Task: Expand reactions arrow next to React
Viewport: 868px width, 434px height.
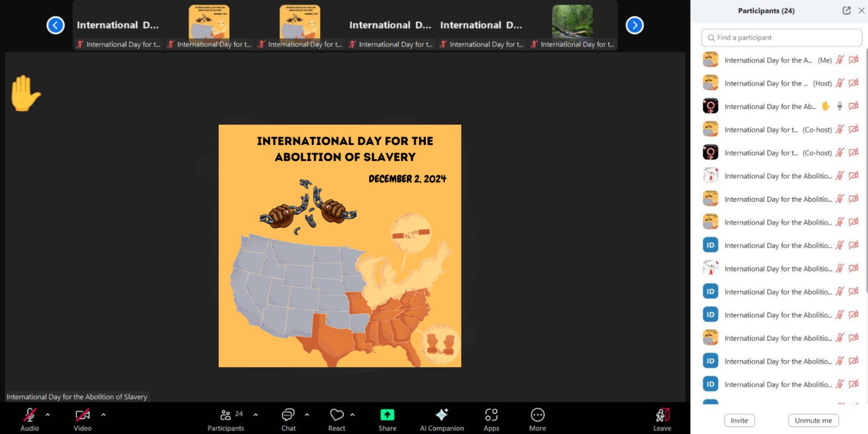Action: (352, 414)
